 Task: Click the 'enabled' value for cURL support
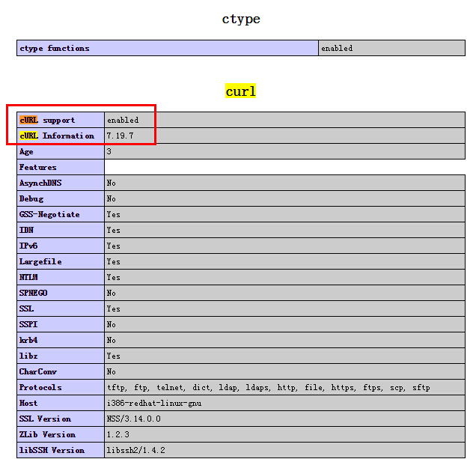click(123, 121)
